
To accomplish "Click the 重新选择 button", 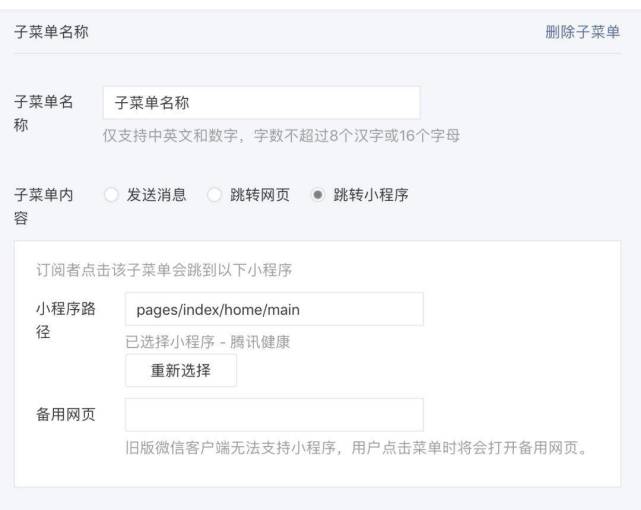I will click(x=181, y=370).
